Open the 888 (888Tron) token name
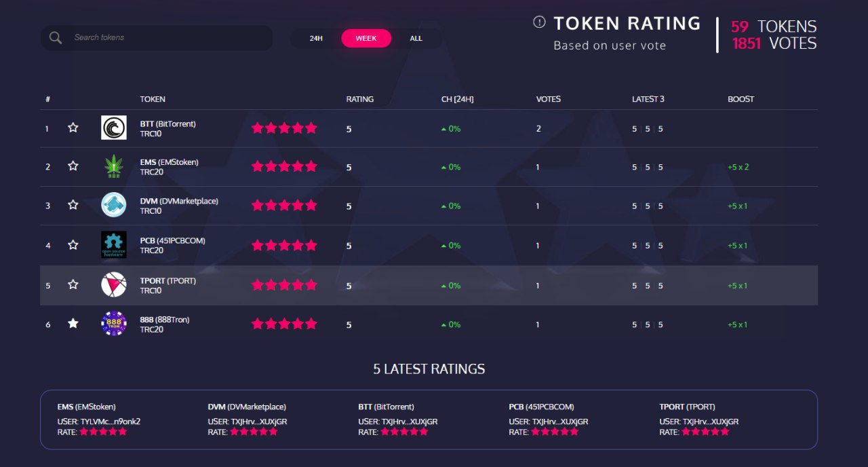Screen dimensions: 868x467 coord(165,320)
